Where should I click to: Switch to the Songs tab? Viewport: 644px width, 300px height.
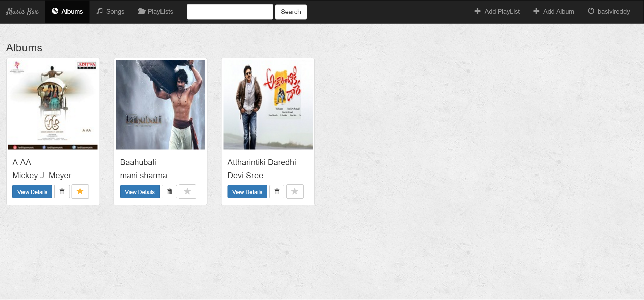pyautogui.click(x=110, y=12)
